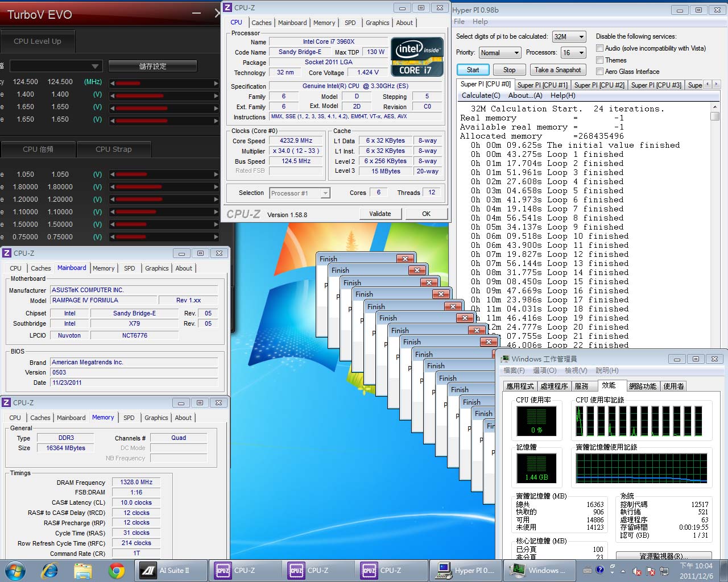Click the CPU-Z icon in the Memory window title

click(7, 402)
